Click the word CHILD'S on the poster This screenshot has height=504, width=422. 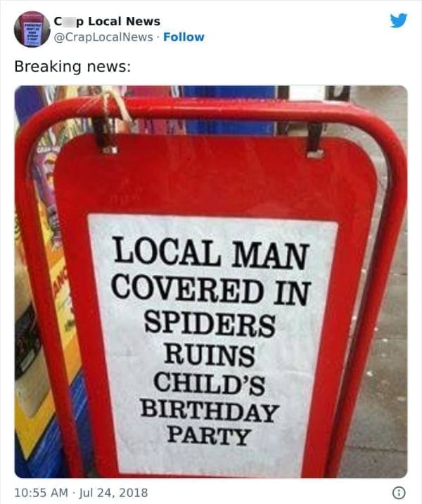pos(210,382)
